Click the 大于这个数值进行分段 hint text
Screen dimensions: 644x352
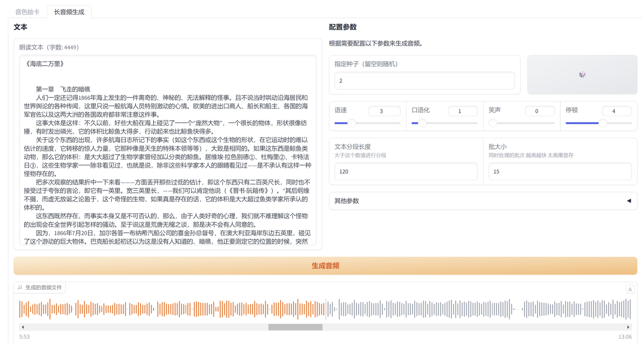click(360, 155)
